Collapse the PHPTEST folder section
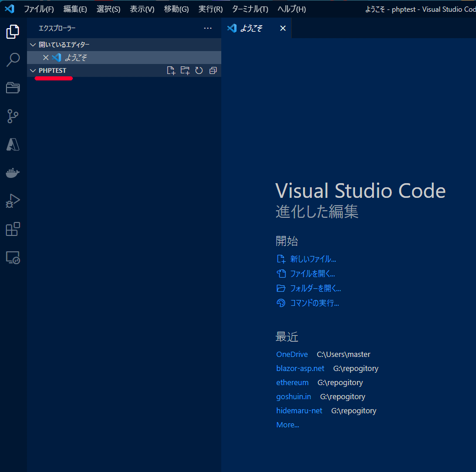The height and width of the screenshot is (472, 476). (33, 70)
